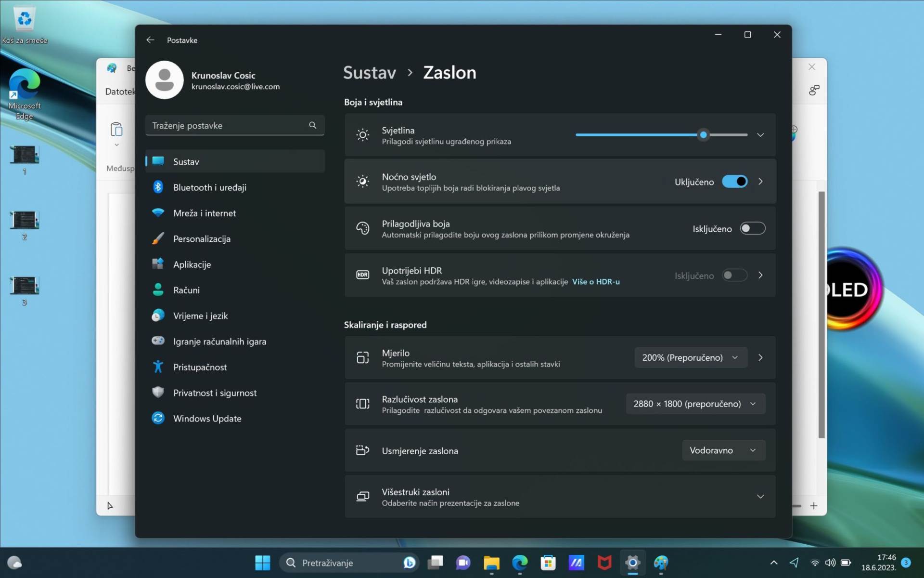This screenshot has height=578, width=924.
Task: Expand Višestruki zasloni section
Action: coord(760,496)
